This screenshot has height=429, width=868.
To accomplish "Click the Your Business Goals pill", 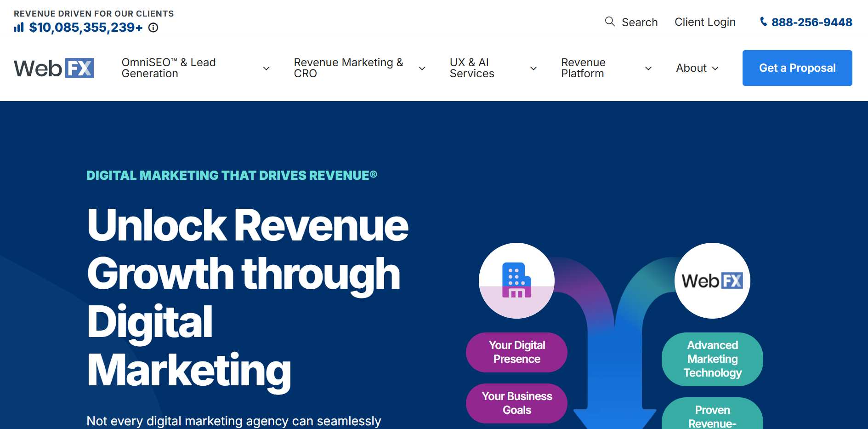I will (x=516, y=403).
